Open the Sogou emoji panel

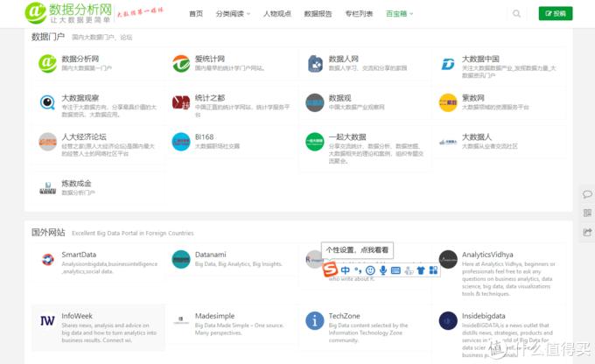click(371, 270)
